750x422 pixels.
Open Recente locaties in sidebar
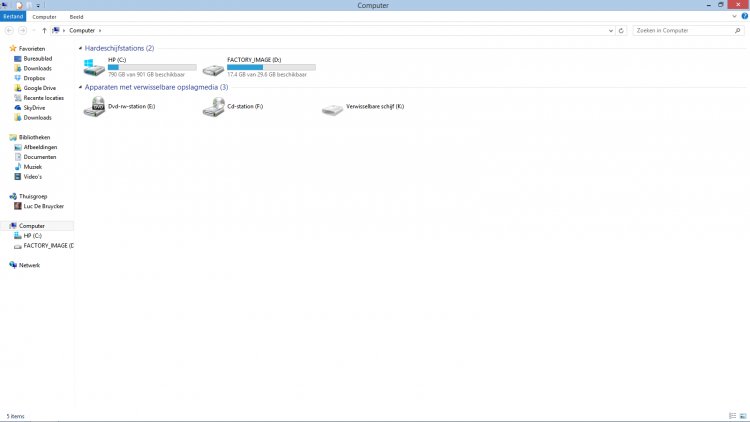point(43,98)
